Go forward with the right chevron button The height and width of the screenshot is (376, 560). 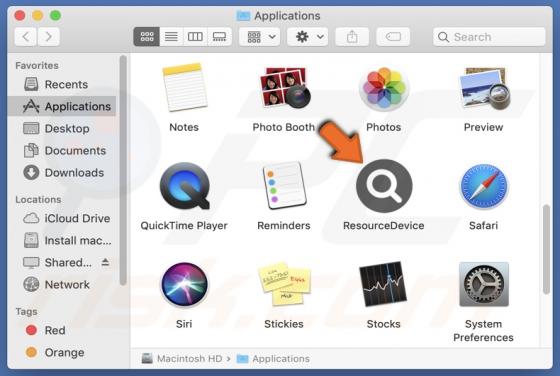click(x=48, y=36)
